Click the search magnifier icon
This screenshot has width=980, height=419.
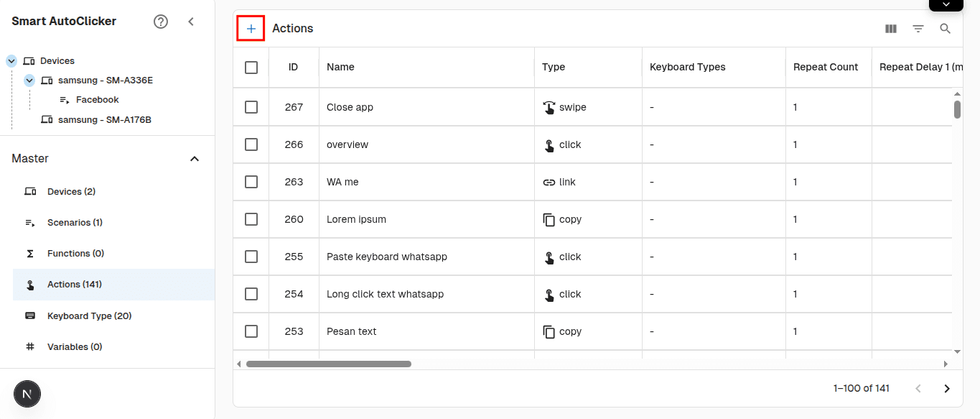click(x=946, y=29)
